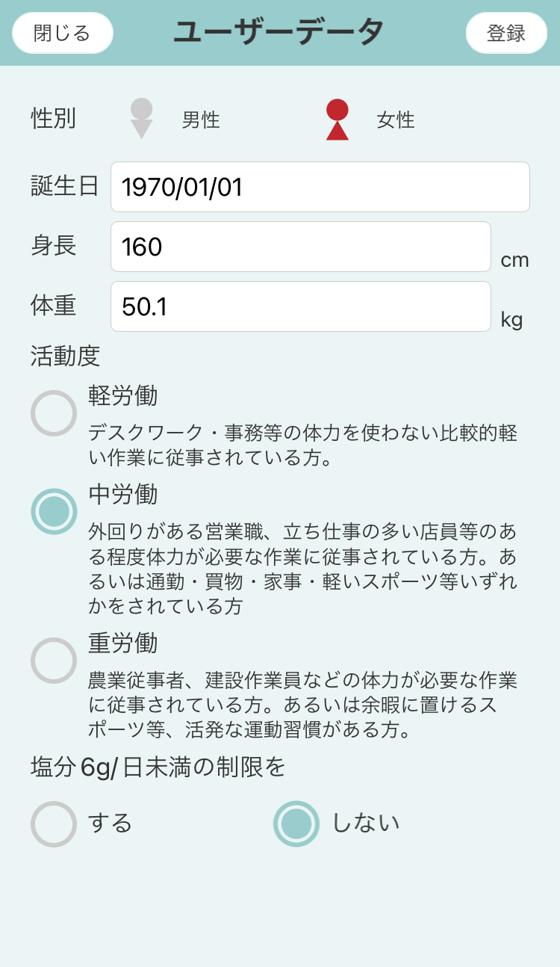Tap the デスクワーク light work description text
This screenshot has height=967, width=560.
tap(302, 445)
